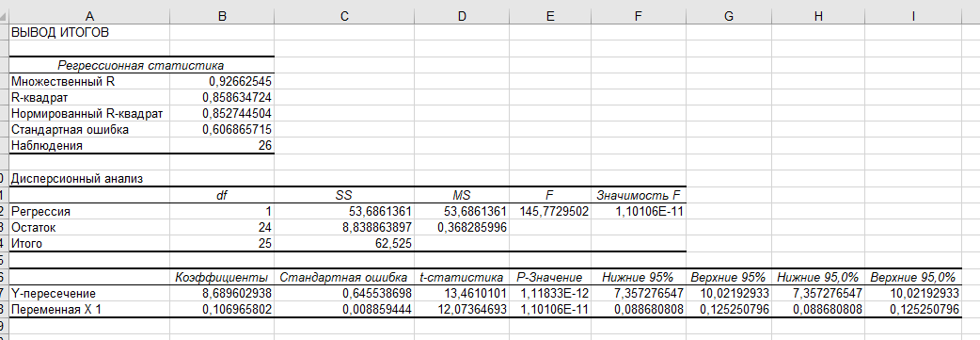Select the 'Регрессионная статистика' heading cell

(141, 65)
